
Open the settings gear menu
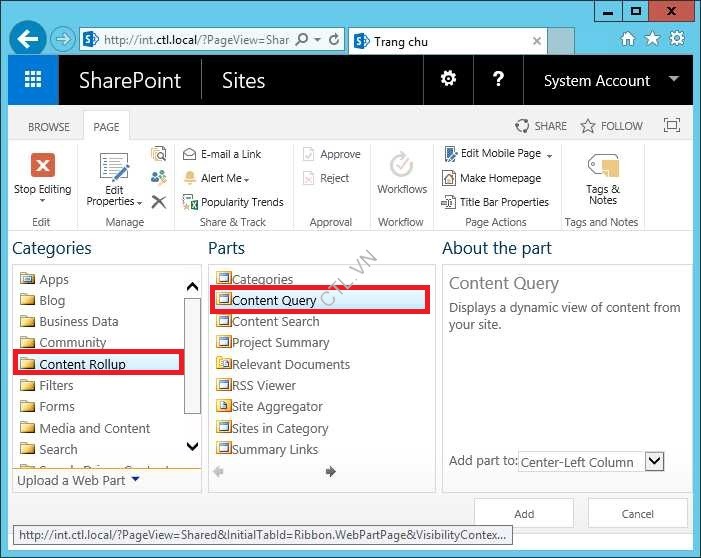click(x=448, y=80)
